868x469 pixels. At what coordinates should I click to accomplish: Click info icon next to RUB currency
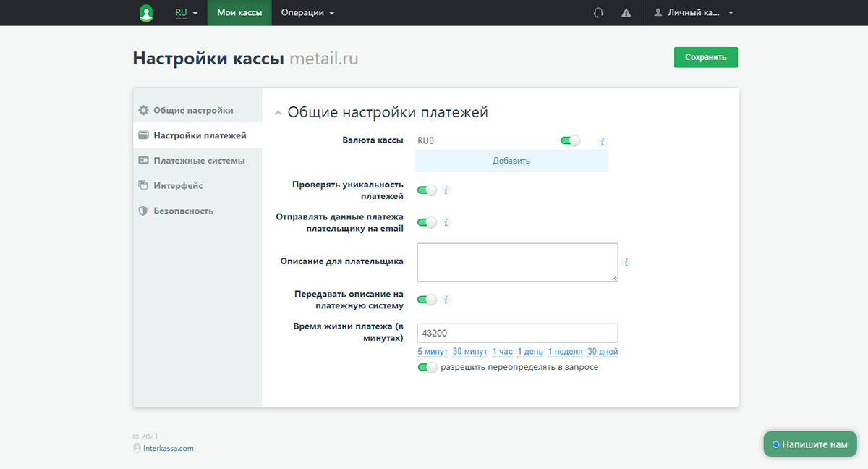coord(602,142)
